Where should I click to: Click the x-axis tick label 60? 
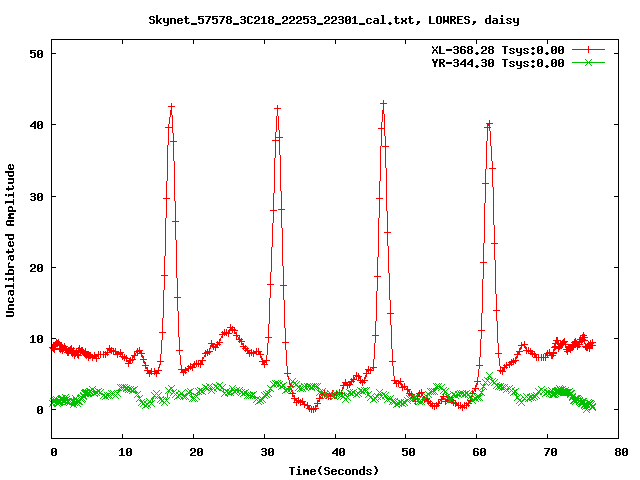(x=479, y=452)
